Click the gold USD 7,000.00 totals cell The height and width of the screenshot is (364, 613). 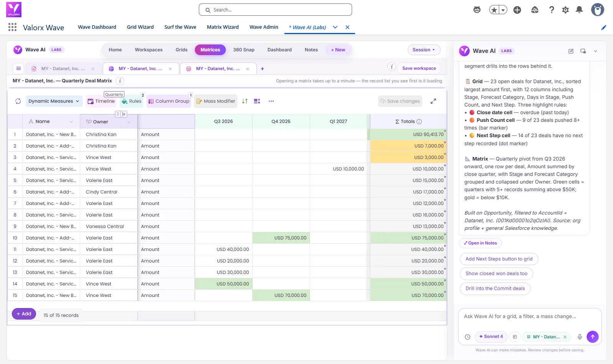click(408, 146)
